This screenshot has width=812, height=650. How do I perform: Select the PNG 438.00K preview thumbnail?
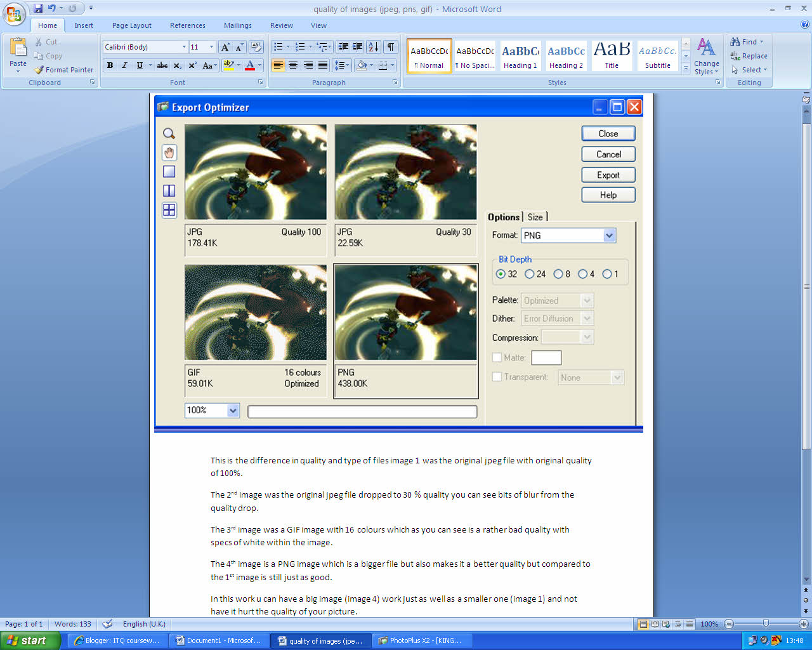click(x=405, y=312)
